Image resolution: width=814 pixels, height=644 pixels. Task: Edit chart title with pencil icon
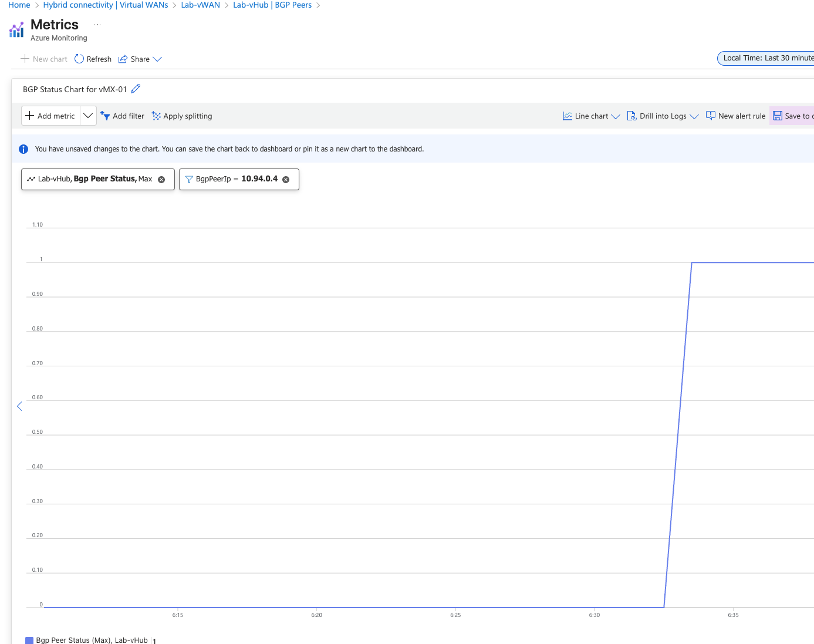click(136, 89)
